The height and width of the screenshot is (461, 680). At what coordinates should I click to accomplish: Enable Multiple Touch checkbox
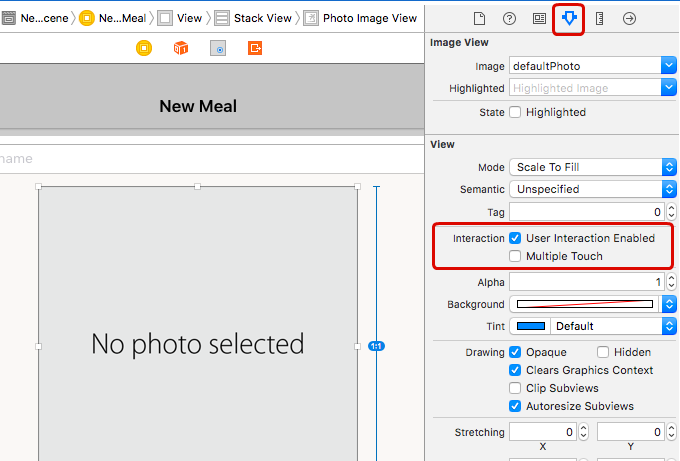pos(515,256)
